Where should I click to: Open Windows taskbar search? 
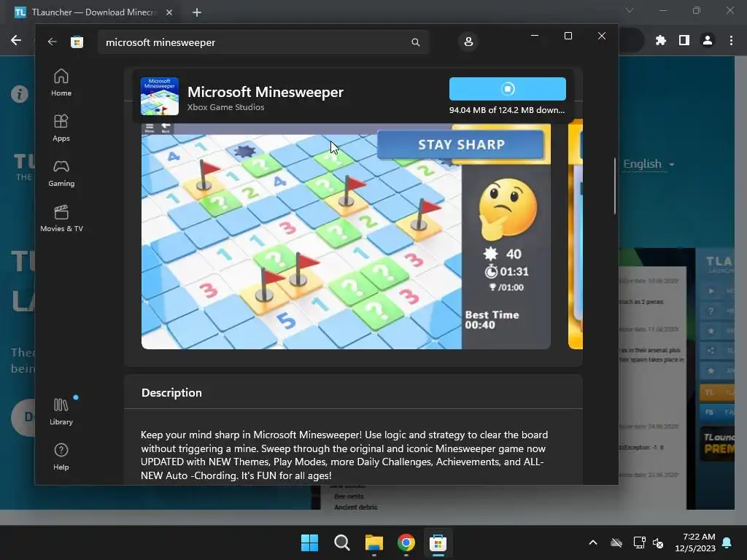[341, 542]
